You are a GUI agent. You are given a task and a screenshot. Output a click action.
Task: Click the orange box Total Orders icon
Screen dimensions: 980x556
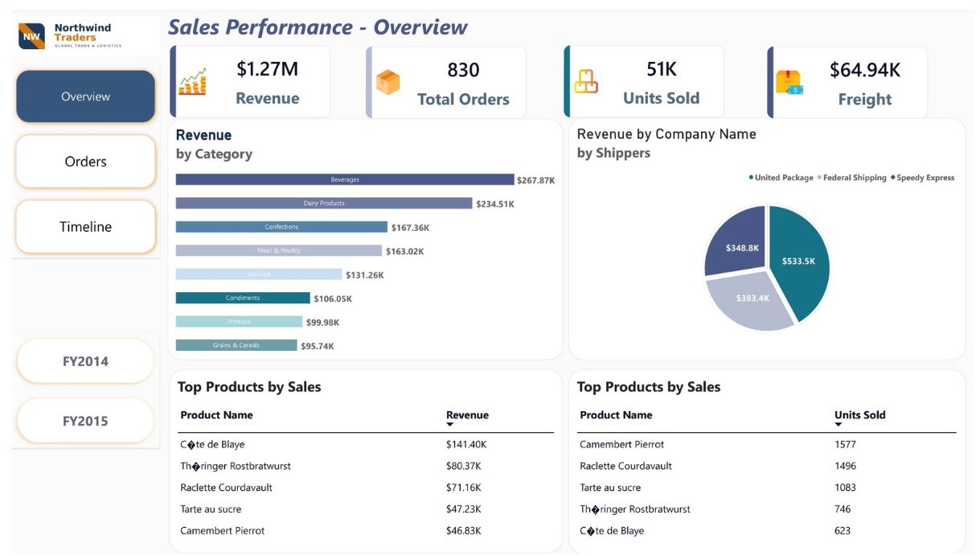click(x=388, y=82)
